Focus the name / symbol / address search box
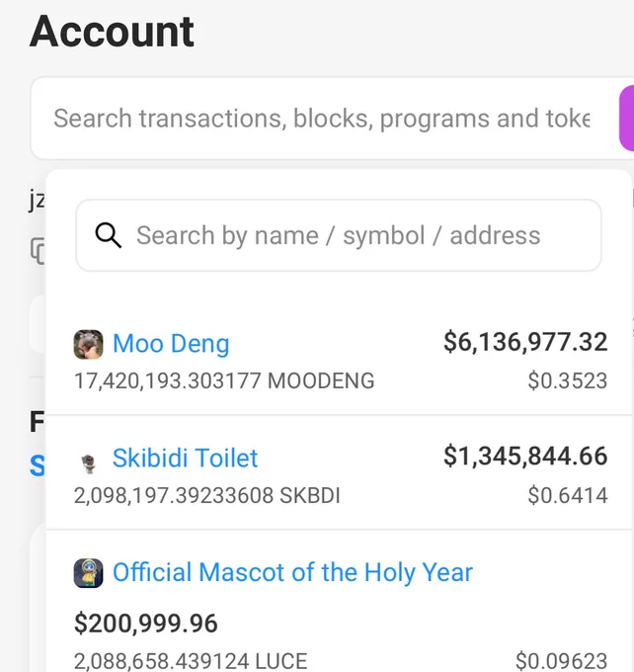 click(339, 235)
